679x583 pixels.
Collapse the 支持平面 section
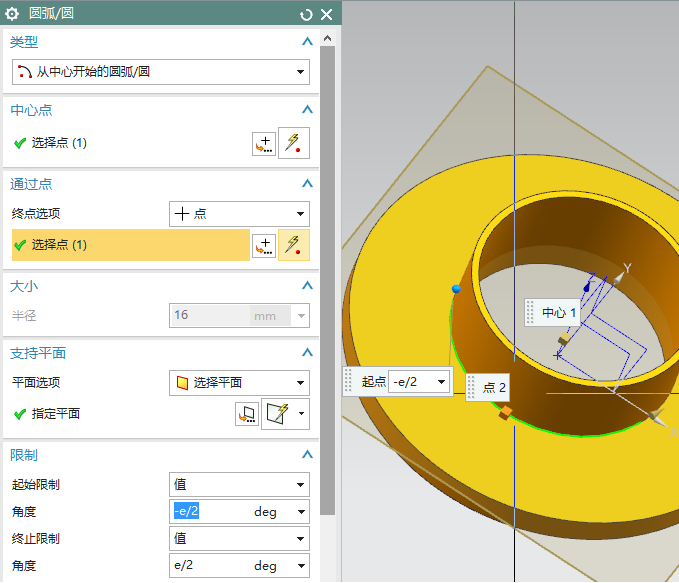(307, 353)
